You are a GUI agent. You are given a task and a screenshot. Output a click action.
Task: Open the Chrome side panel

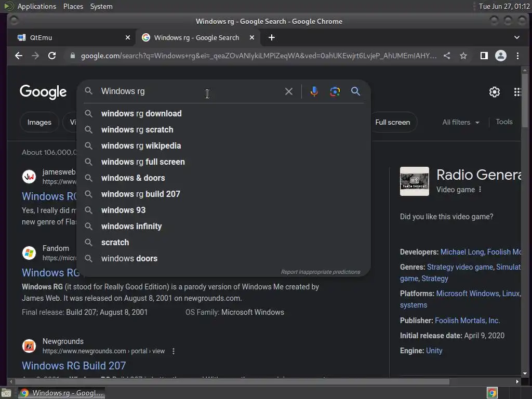484,56
